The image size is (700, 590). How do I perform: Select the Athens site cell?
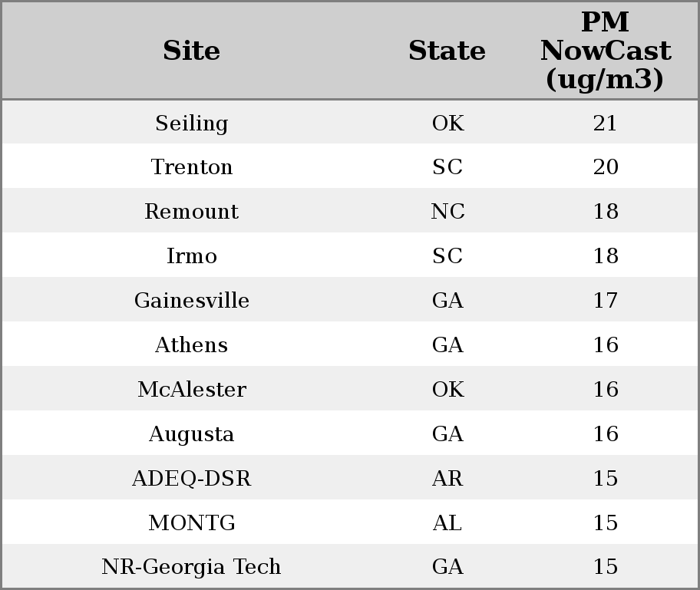tap(192, 345)
